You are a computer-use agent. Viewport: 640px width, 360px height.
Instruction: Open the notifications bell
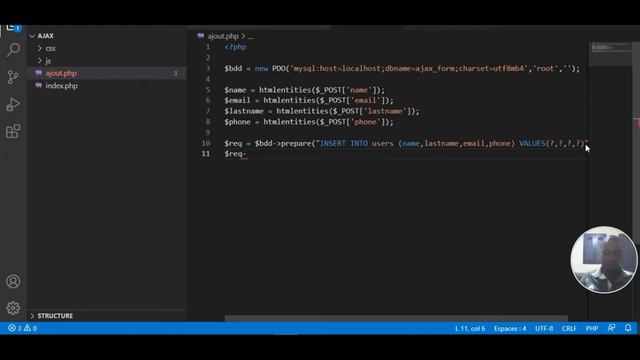tap(628, 328)
